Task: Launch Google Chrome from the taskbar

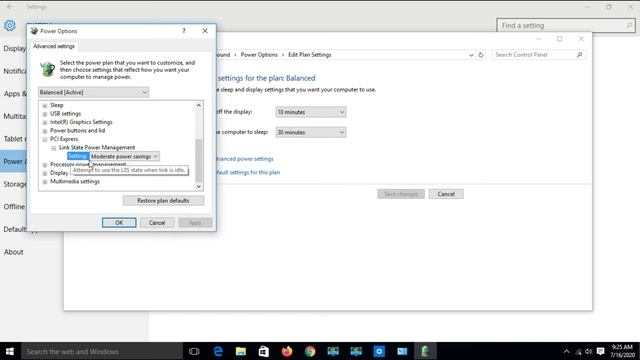Action: tap(310, 351)
